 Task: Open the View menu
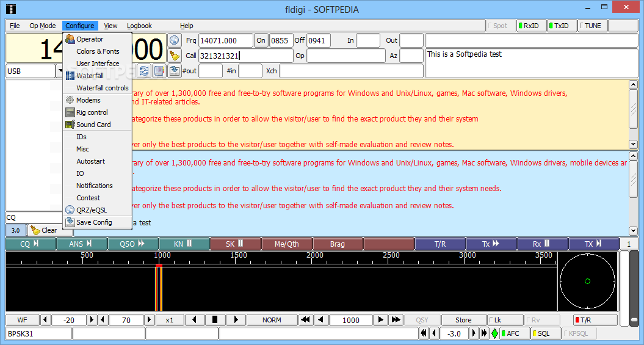(110, 26)
